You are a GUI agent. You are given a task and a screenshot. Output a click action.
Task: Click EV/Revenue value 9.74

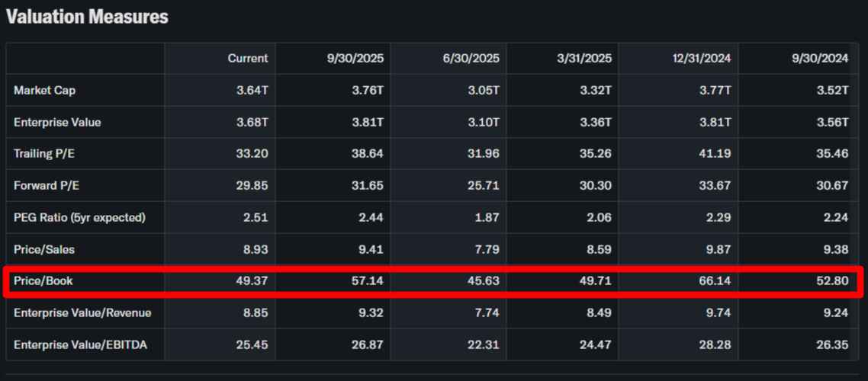point(719,313)
